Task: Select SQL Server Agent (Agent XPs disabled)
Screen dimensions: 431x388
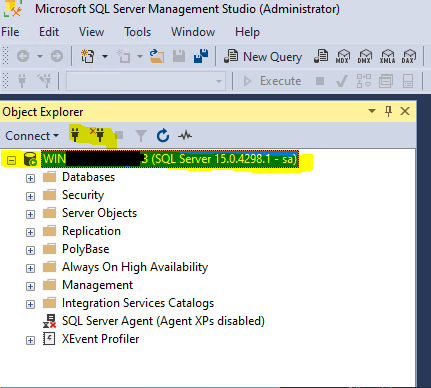Action: (163, 321)
